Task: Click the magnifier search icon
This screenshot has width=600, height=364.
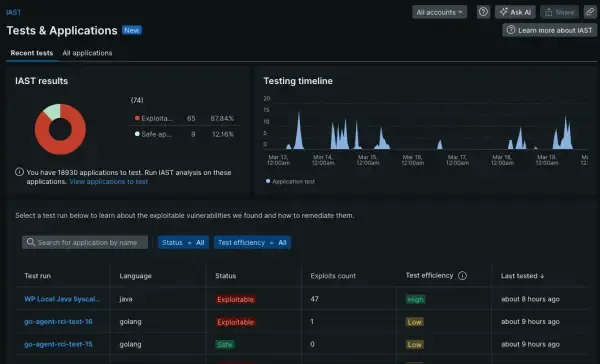Action: pos(31,242)
